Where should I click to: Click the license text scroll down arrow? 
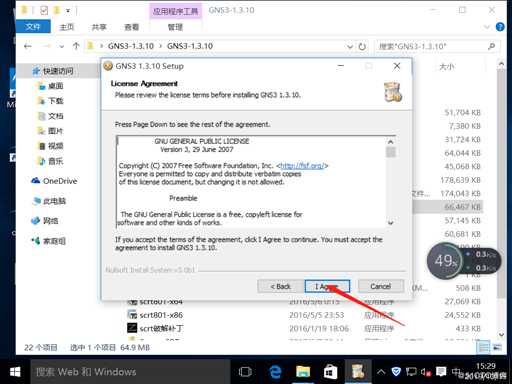click(390, 222)
